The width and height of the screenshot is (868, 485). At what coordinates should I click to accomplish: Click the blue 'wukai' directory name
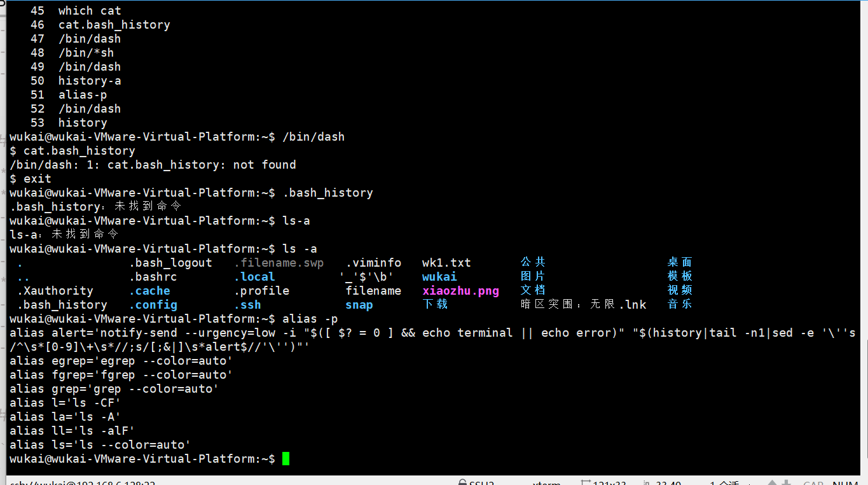(x=439, y=277)
